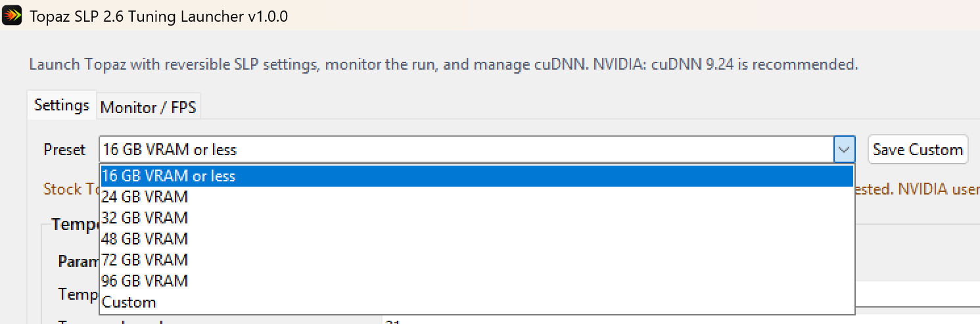Choose the 16 GB VRAM or less preset
980x324 pixels.
477,176
